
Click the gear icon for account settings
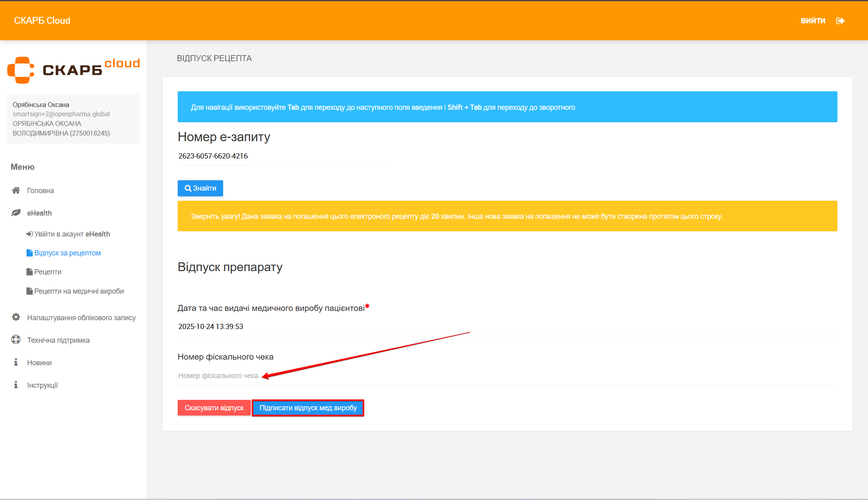pos(16,317)
